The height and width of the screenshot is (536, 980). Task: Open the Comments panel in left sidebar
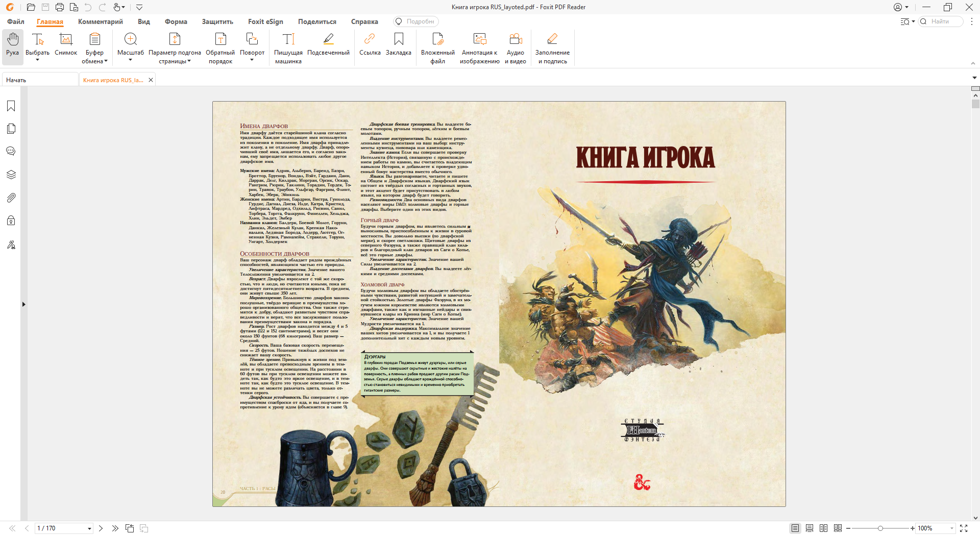point(11,152)
